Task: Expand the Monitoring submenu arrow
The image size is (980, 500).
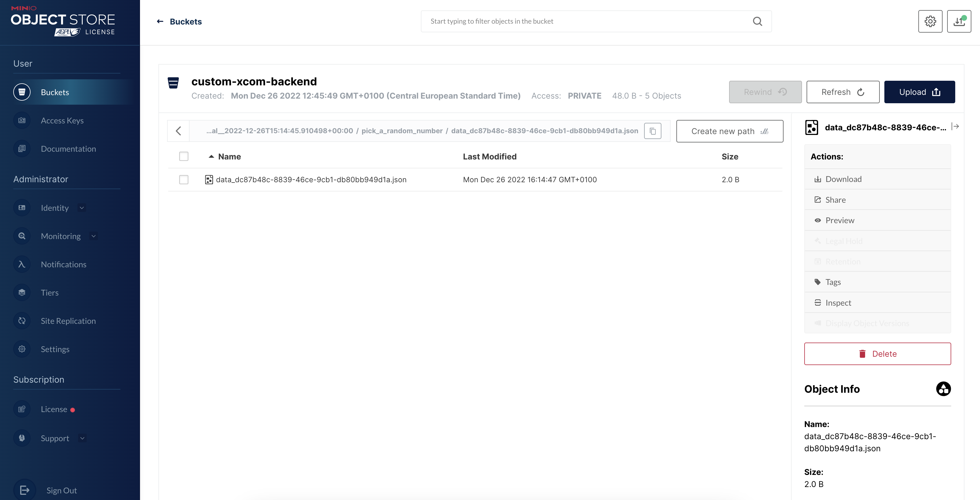Action: 94,236
